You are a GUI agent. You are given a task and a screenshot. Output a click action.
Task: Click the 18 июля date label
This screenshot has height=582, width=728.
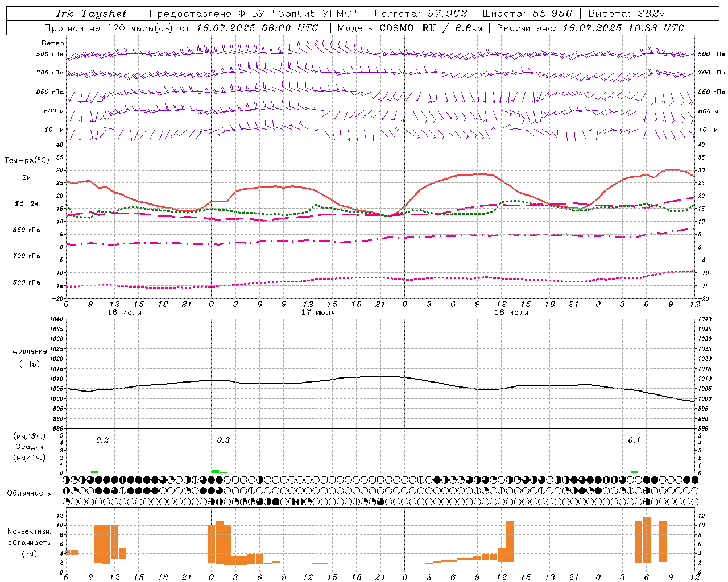tap(511, 313)
